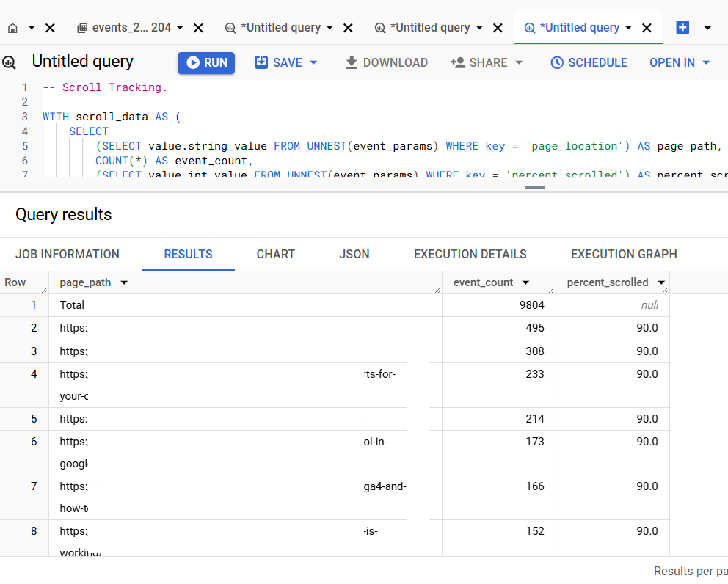Grab the editor/results pane divider handle
This screenshot has width=728, height=584.
point(535,187)
